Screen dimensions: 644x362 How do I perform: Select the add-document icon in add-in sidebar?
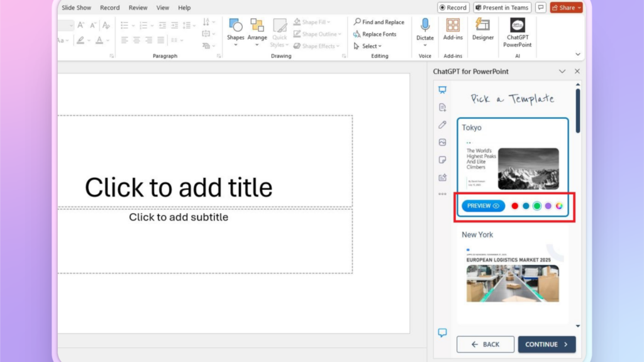click(442, 107)
